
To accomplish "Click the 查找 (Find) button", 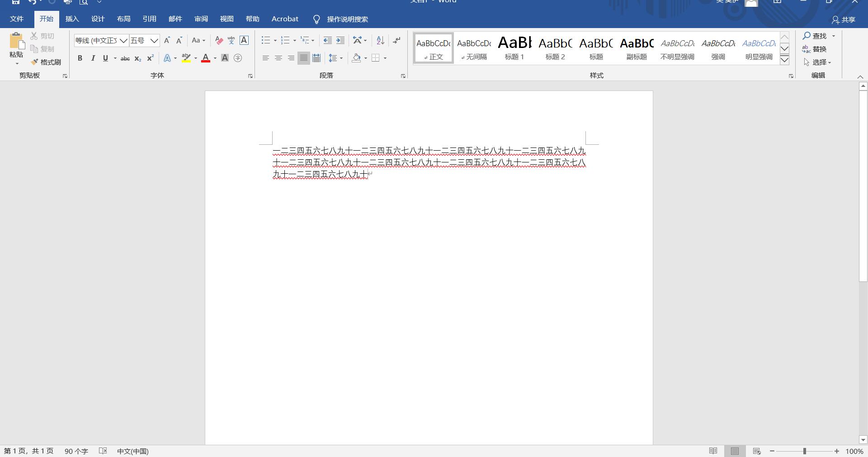I will 815,36.
